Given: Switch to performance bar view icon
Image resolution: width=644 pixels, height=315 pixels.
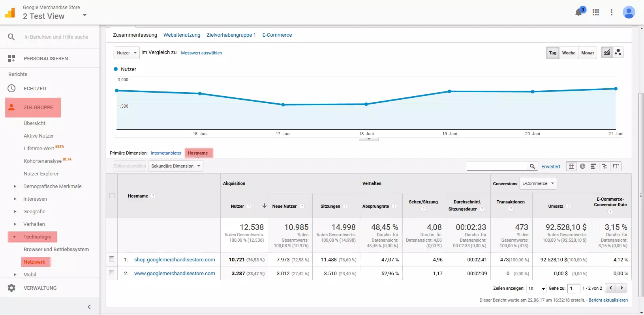Looking at the screenshot, I should (x=593, y=166).
